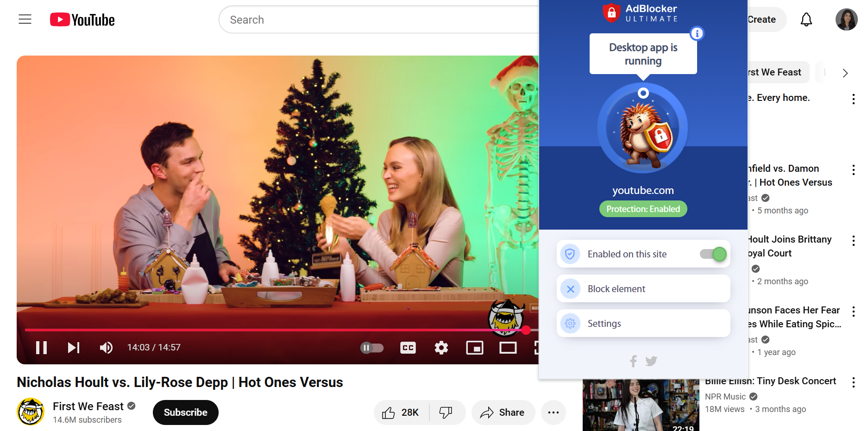Image resolution: width=868 pixels, height=431 pixels.
Task: Click the youtube.com domain label
Action: click(643, 190)
